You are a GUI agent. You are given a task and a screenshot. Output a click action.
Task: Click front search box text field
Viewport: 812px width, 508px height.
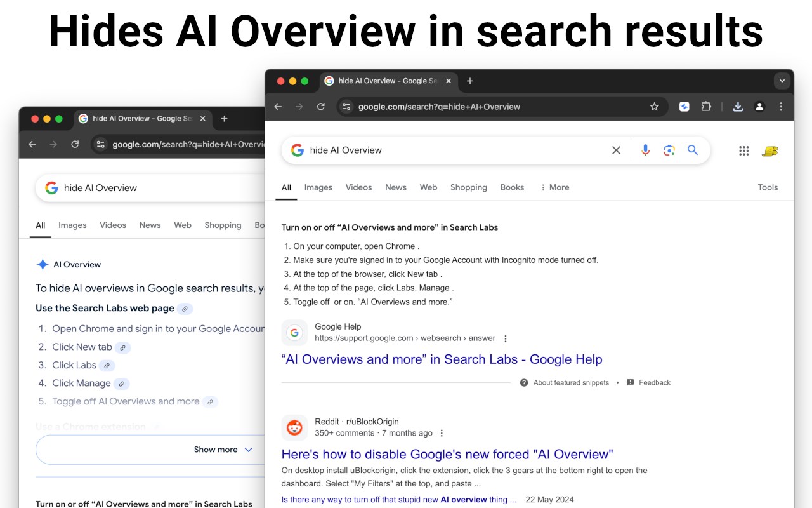pos(457,150)
